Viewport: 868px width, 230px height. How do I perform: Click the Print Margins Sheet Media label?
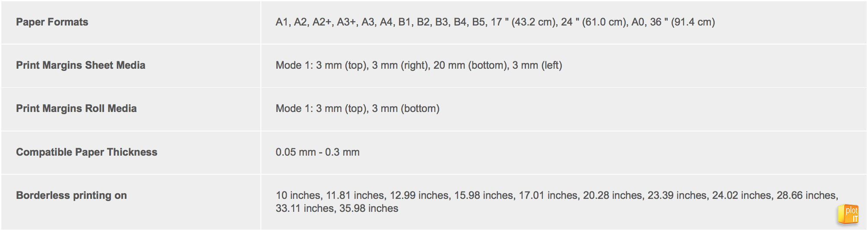(80, 65)
